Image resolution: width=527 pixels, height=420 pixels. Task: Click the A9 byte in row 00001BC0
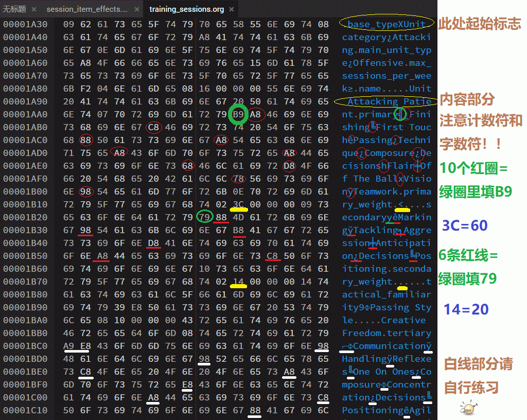(69, 346)
